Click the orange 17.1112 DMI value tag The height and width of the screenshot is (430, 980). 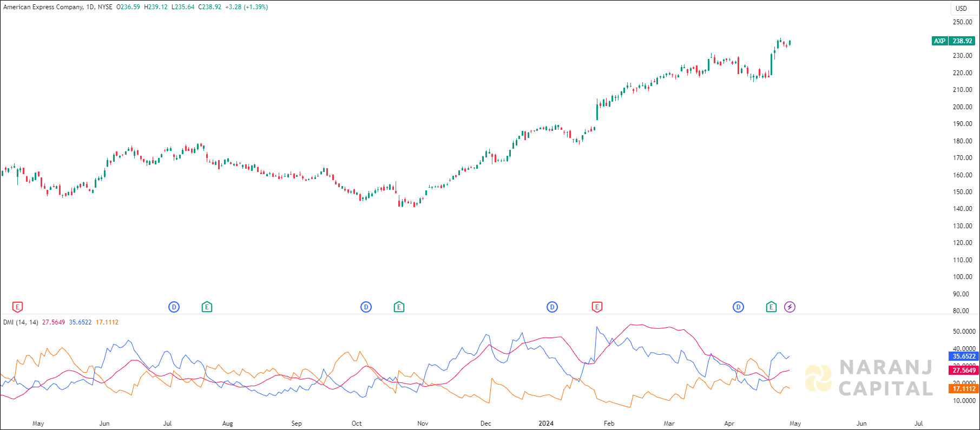tap(964, 389)
